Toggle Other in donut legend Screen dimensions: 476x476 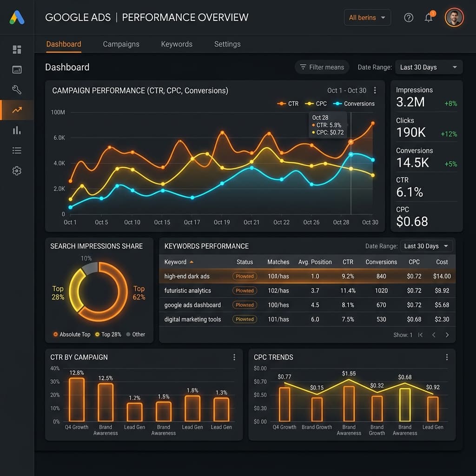(135, 334)
